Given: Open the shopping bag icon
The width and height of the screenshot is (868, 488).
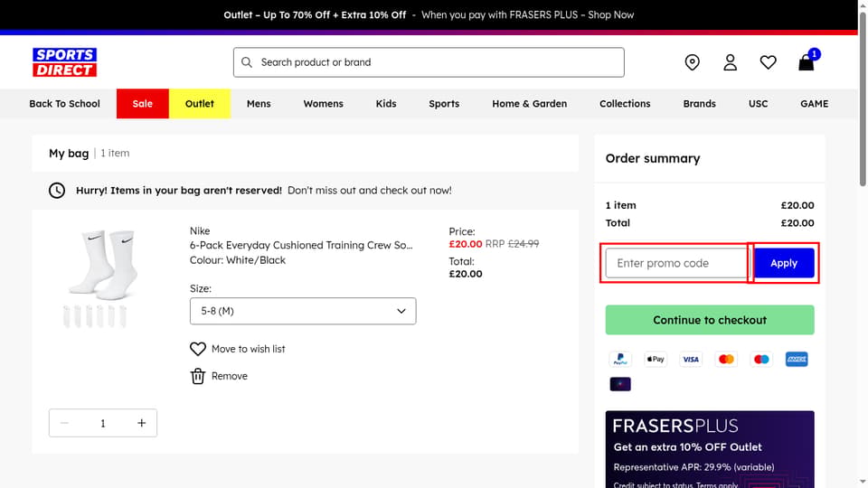Looking at the screenshot, I should 806,62.
